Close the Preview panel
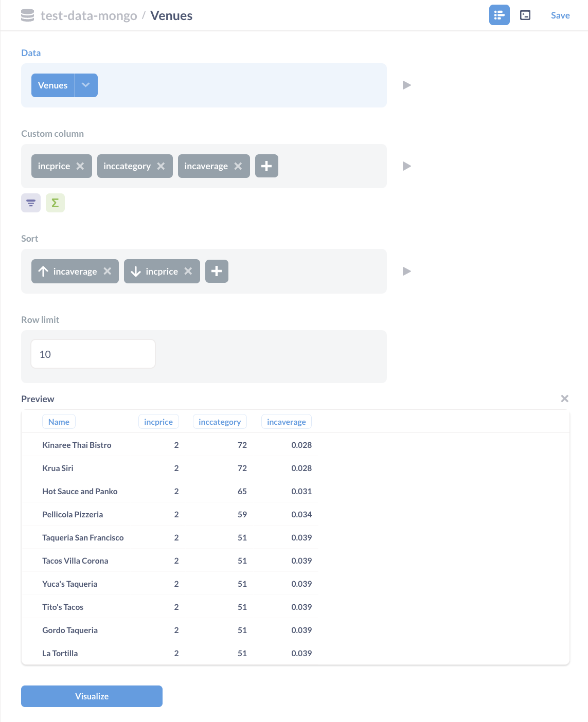The width and height of the screenshot is (588, 722). tap(564, 399)
